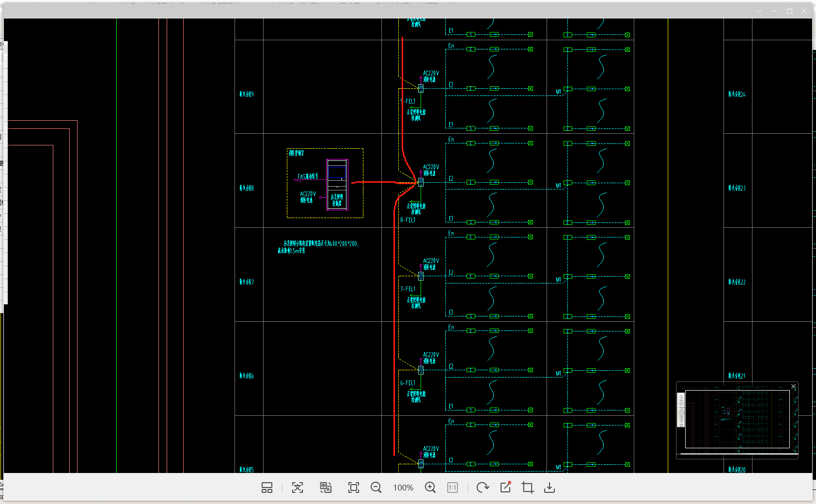816x504 pixels.
Task: Minimize the image viewer window
Action: (x=774, y=11)
